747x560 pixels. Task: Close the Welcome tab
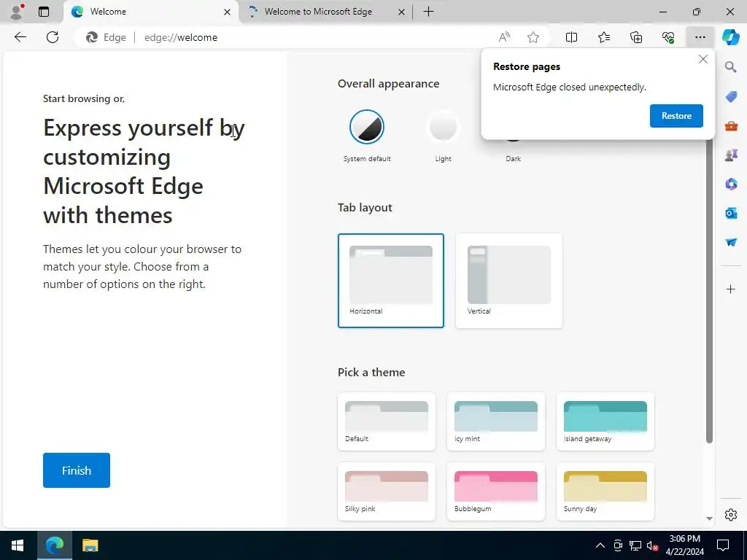(228, 12)
